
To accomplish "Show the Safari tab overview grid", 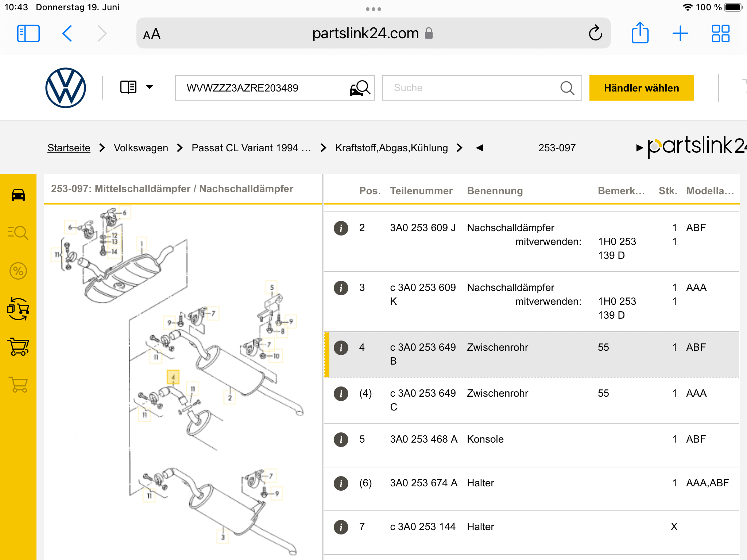I will pos(721,34).
